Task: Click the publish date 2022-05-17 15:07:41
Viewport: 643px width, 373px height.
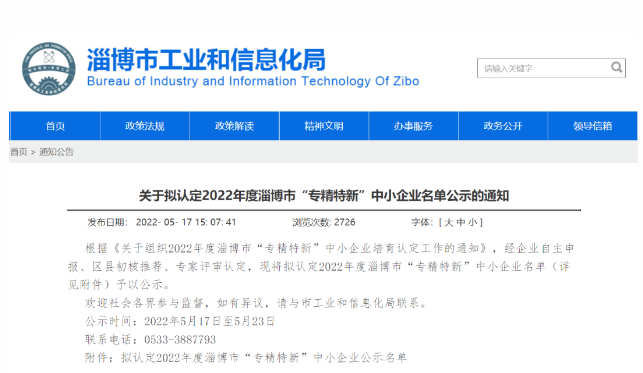Action: click(186, 223)
